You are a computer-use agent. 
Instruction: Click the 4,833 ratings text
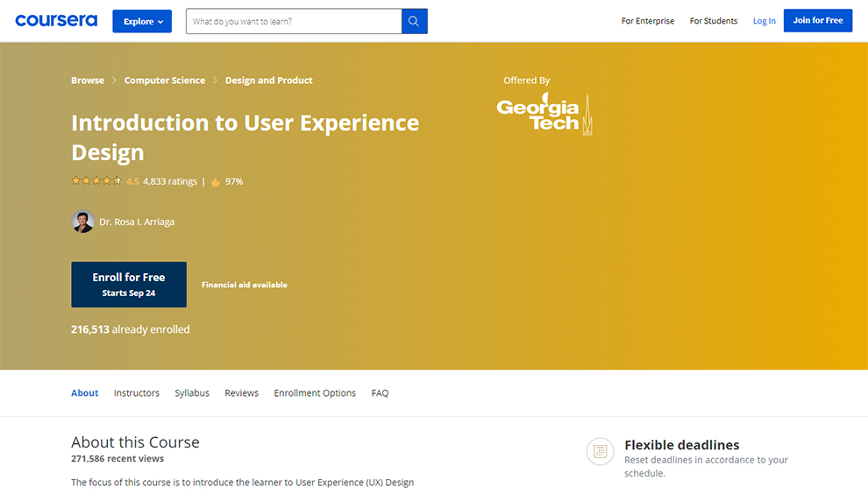170,181
